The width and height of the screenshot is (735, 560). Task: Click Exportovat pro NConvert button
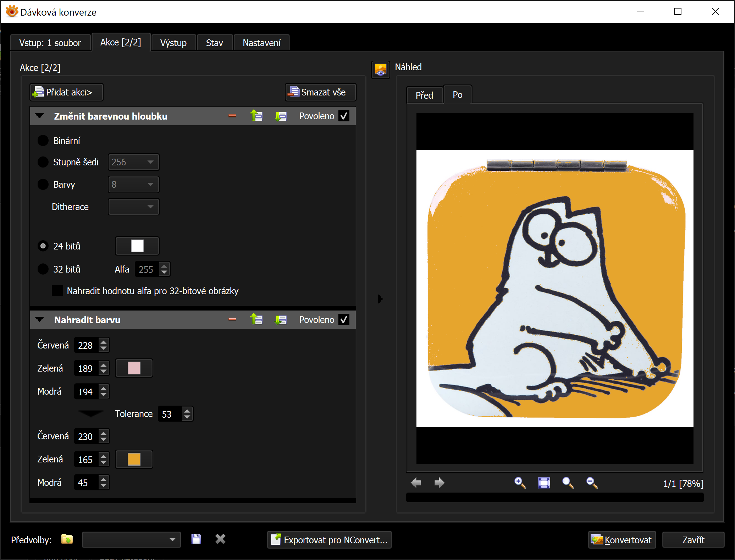click(x=329, y=540)
